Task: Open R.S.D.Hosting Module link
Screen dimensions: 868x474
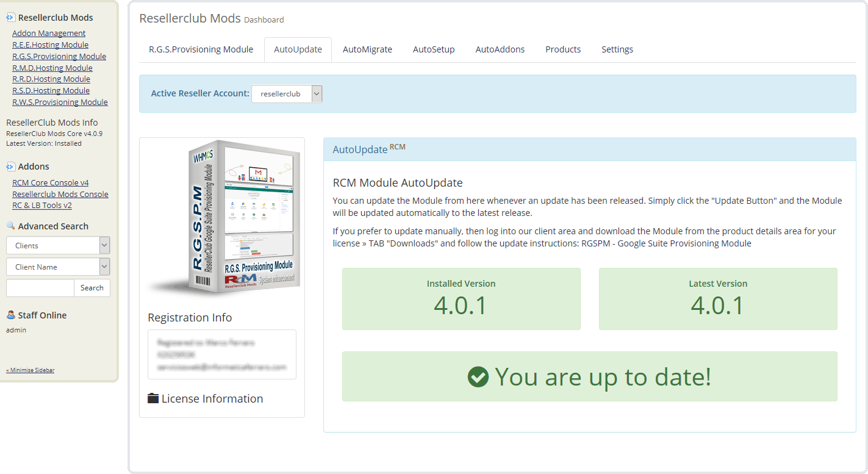Action: click(51, 90)
